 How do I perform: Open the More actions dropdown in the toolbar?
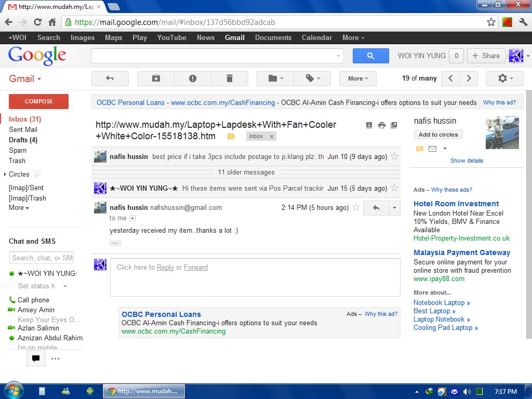point(358,78)
